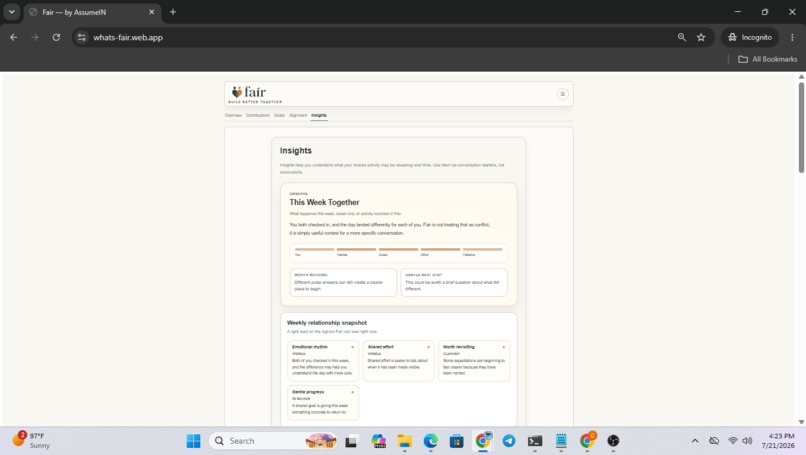This screenshot has width=806, height=455.
Task: Switch to the Contributions tab
Action: 258,115
